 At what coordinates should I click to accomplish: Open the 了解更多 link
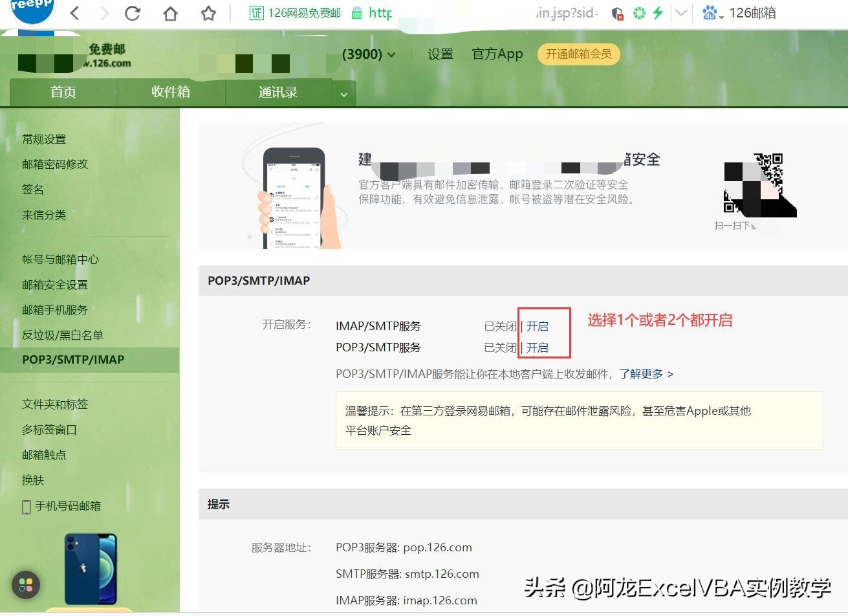pyautogui.click(x=643, y=374)
